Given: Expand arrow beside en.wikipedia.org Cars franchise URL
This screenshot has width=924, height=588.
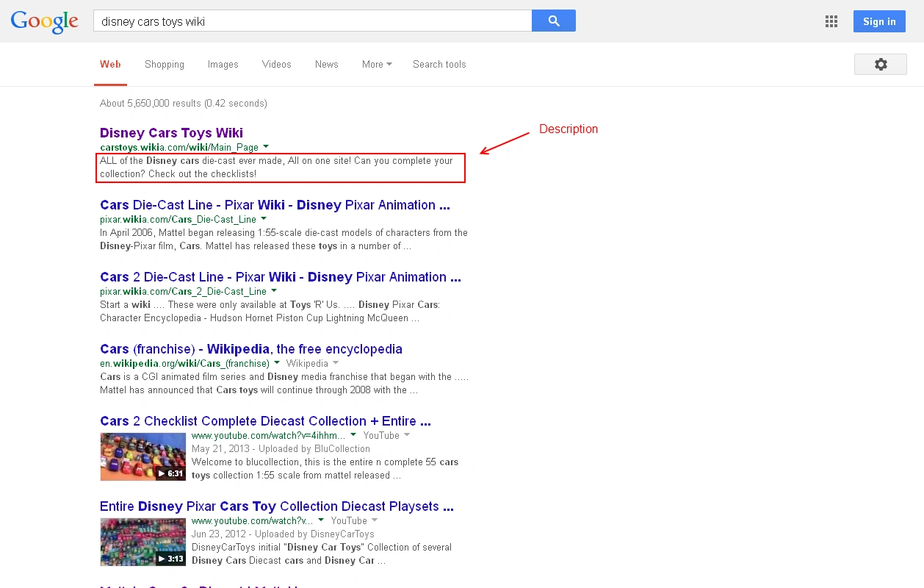Looking at the screenshot, I should [x=277, y=362].
